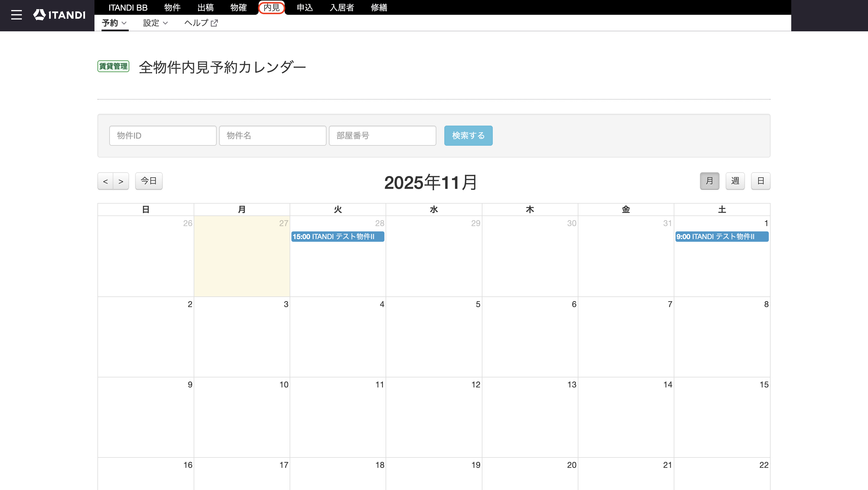868x490 pixels.
Task: Switch to the 物確 tab
Action: [239, 7]
